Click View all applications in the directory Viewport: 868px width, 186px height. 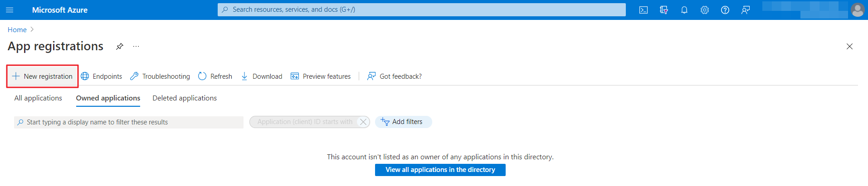point(440,170)
